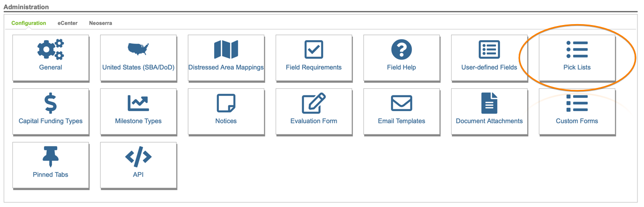This screenshot has height=207, width=644.
Task: Select the Configuration tab
Action: (x=29, y=23)
